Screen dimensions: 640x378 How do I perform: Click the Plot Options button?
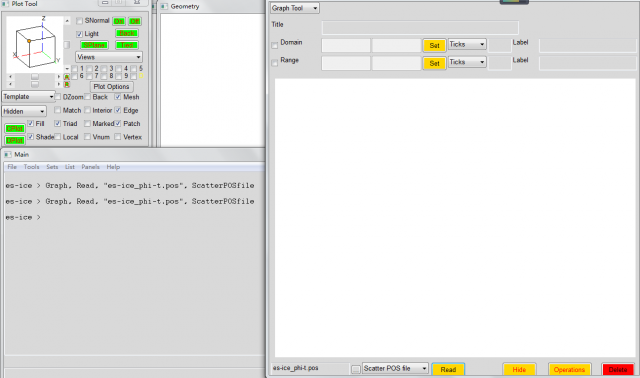coord(111,87)
